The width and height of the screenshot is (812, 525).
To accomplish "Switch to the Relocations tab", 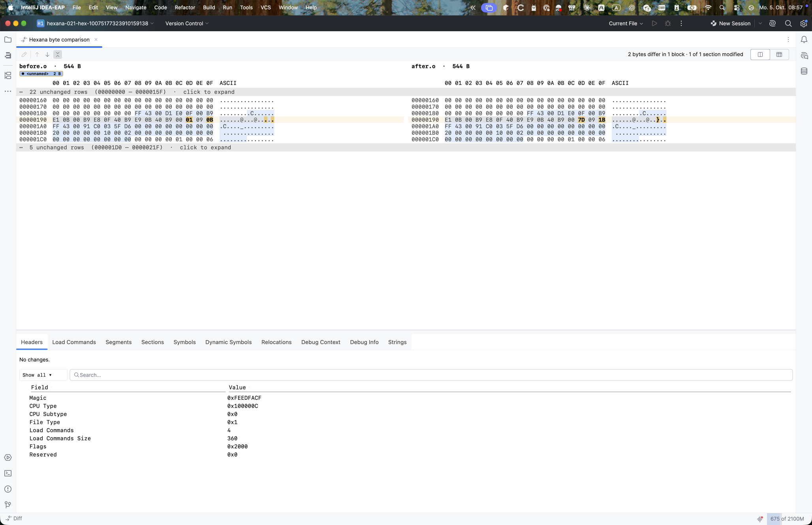I will [276, 342].
